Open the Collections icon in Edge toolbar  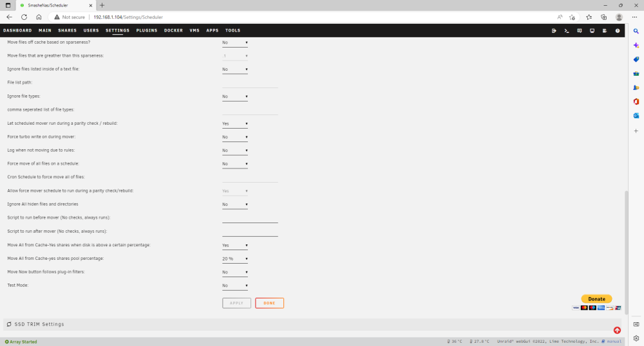(x=603, y=17)
